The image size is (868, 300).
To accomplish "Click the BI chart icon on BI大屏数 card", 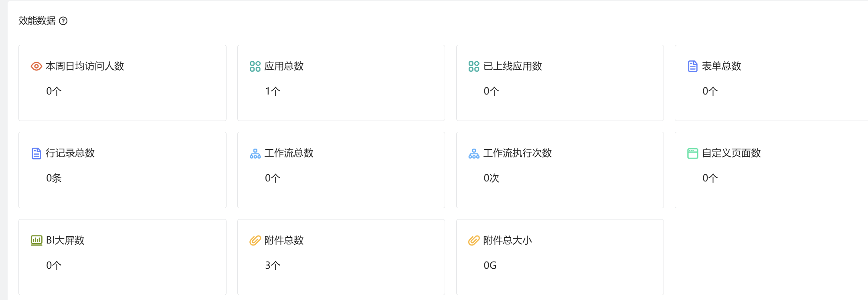I will [36, 240].
